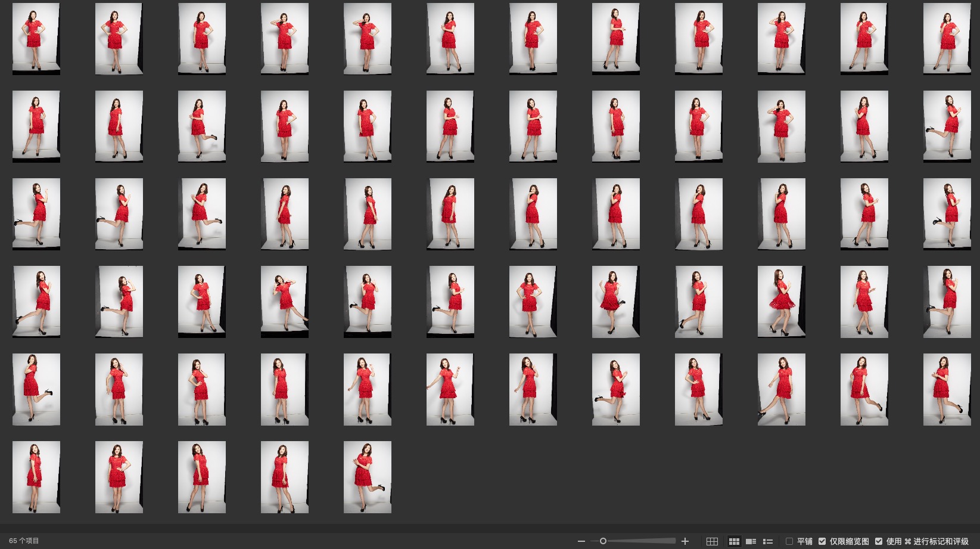Viewport: 980px width, 549px height.
Task: Enable the 平铺 checkbox
Action: (x=789, y=541)
